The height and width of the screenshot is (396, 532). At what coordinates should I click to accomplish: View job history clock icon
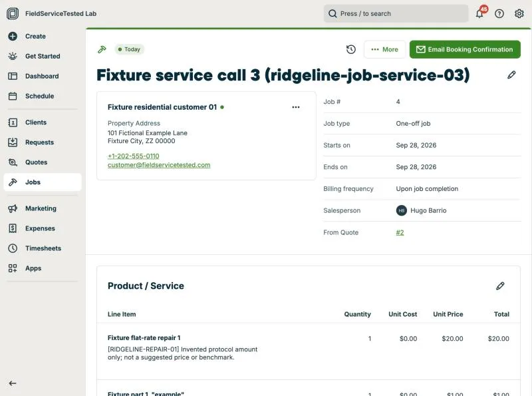pos(351,50)
